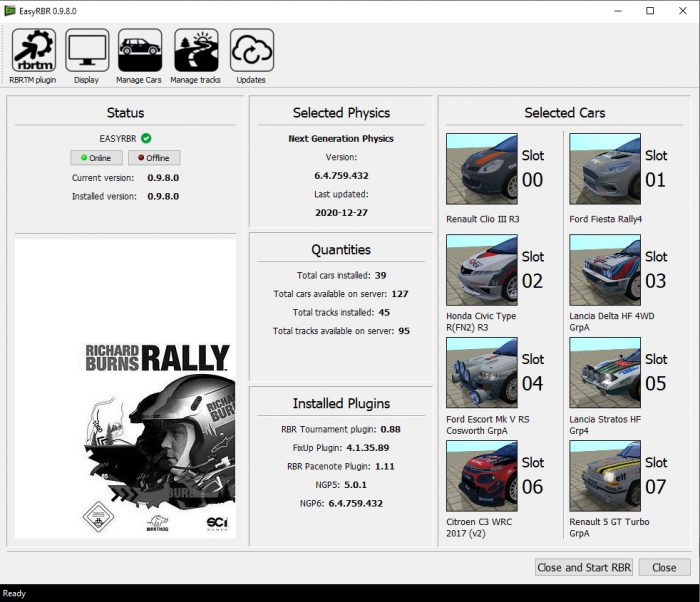This screenshot has width=700, height=602.
Task: Click the Slot 03 label
Action: (656, 270)
